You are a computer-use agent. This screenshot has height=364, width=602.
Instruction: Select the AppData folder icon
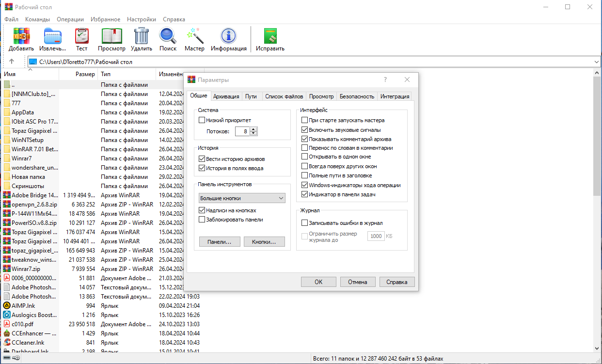tap(7, 112)
